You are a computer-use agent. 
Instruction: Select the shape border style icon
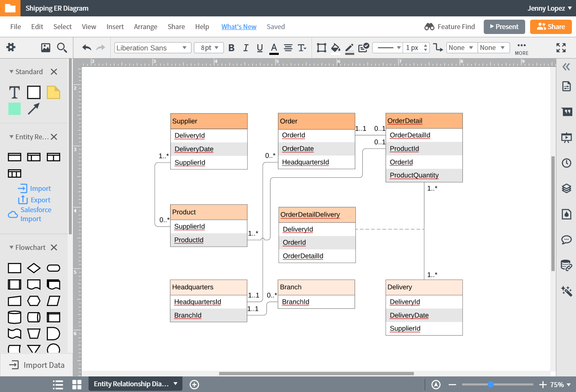[321, 48]
